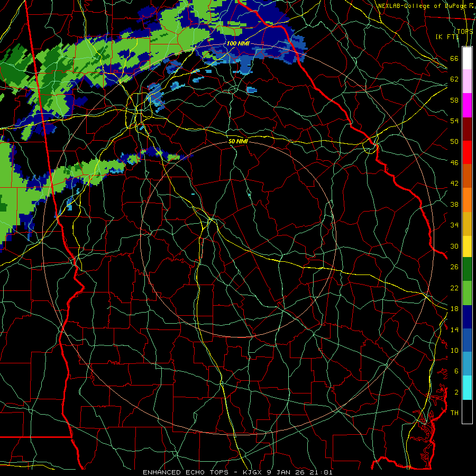
Task: Click the bright red swatch between 46 and 50
Action: (x=467, y=152)
